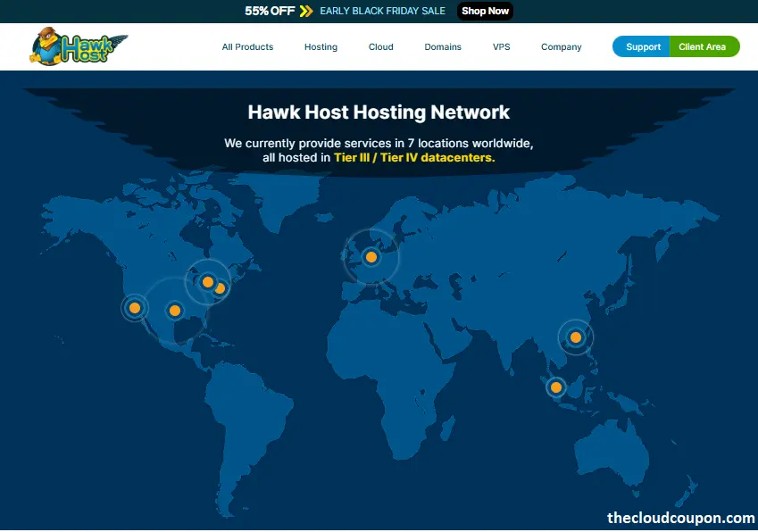Click the Tier III / Tier IV datacenters text
758x532 pixels.
point(414,156)
